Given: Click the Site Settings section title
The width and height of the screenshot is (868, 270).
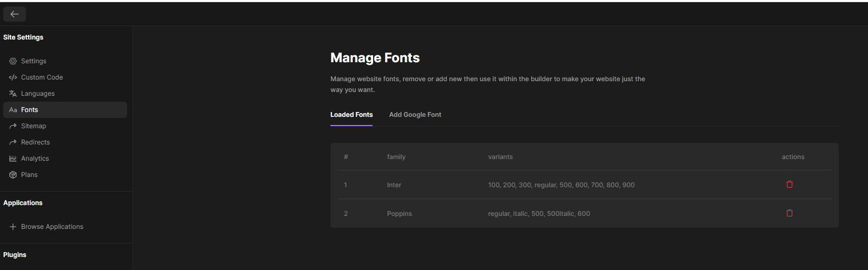Looking at the screenshot, I should [23, 37].
